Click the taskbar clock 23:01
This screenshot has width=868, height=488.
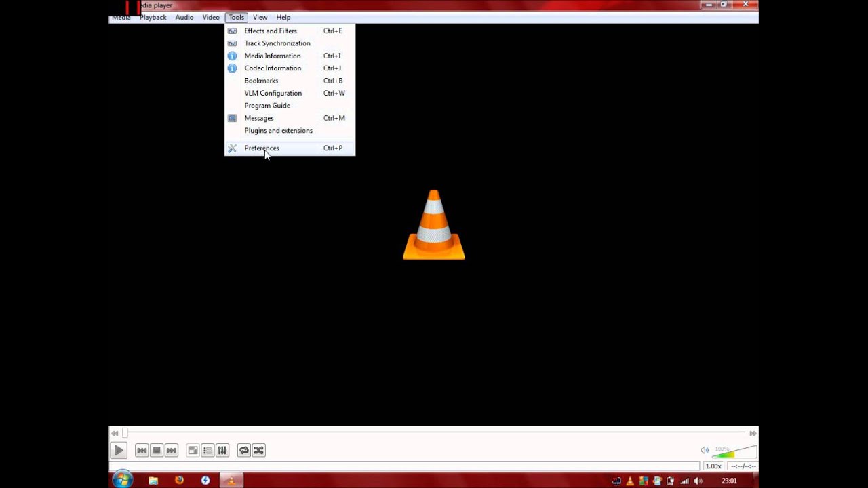pos(729,481)
